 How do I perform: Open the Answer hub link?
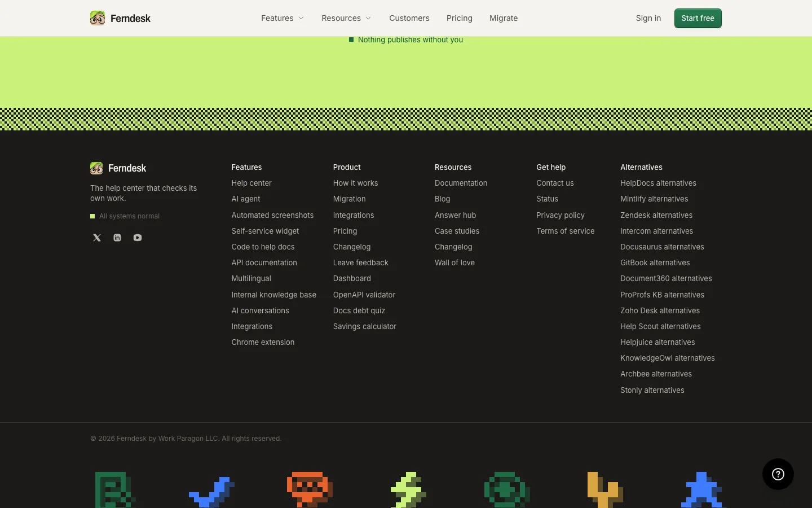point(456,215)
